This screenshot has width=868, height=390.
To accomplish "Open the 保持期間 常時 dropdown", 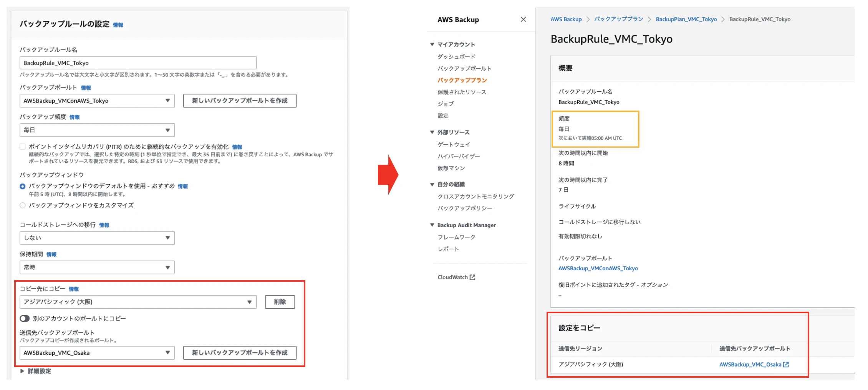I will tap(97, 267).
